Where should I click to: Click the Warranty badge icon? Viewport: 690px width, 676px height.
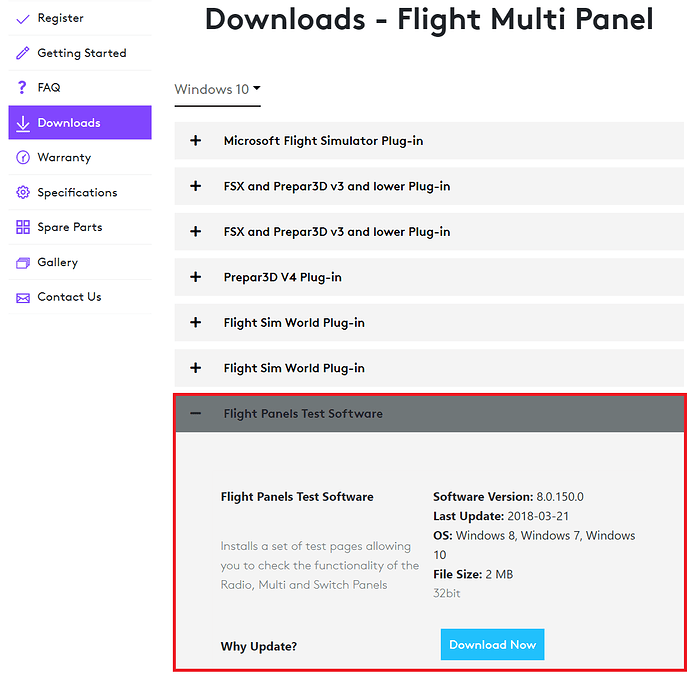22,158
